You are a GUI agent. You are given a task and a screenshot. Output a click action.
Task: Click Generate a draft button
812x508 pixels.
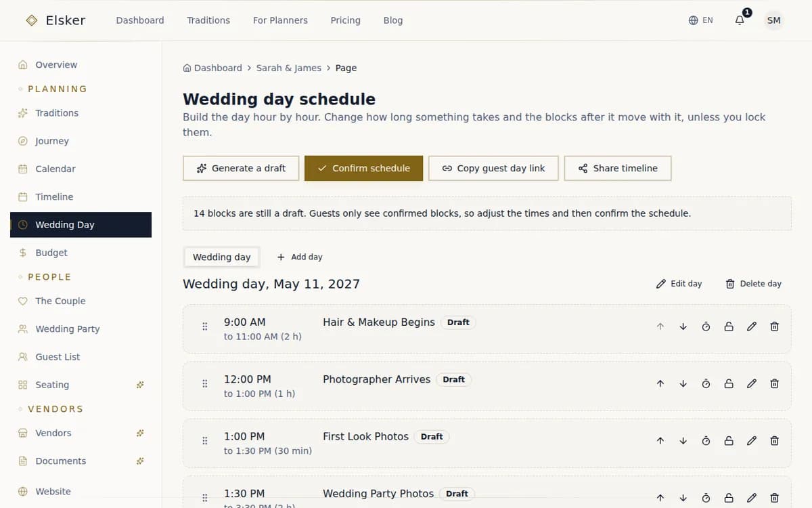click(242, 168)
